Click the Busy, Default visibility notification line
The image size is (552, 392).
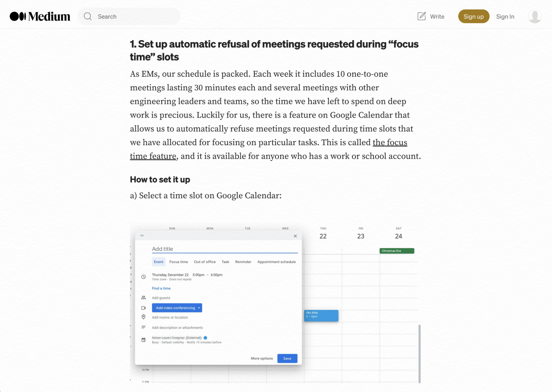pos(187,342)
